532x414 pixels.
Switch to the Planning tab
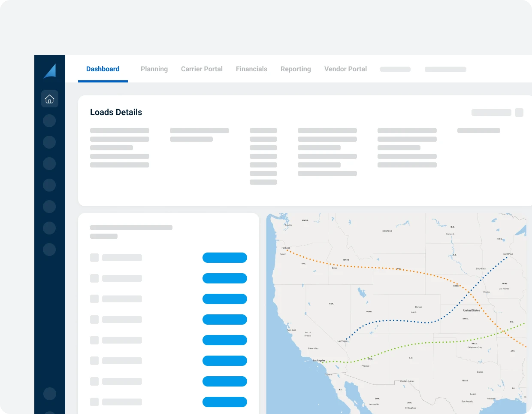[154, 69]
